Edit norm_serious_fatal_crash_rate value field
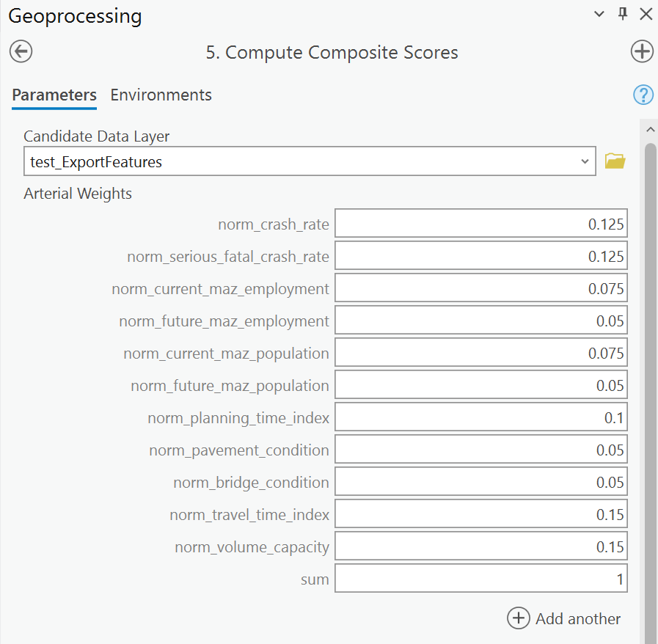The height and width of the screenshot is (644, 658). [x=480, y=256]
